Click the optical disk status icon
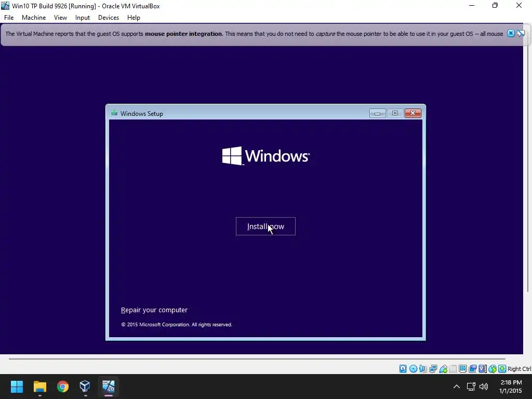 click(413, 369)
